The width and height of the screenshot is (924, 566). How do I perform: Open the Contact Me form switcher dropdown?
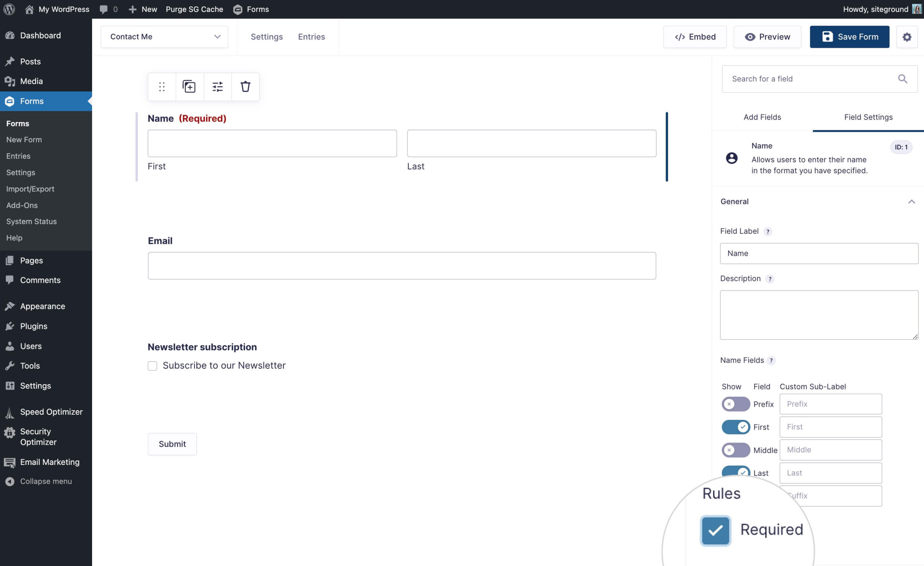click(164, 37)
